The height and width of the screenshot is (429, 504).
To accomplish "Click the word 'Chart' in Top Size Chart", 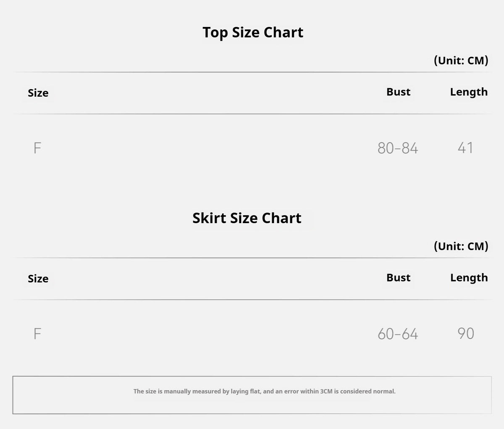I will click(283, 32).
